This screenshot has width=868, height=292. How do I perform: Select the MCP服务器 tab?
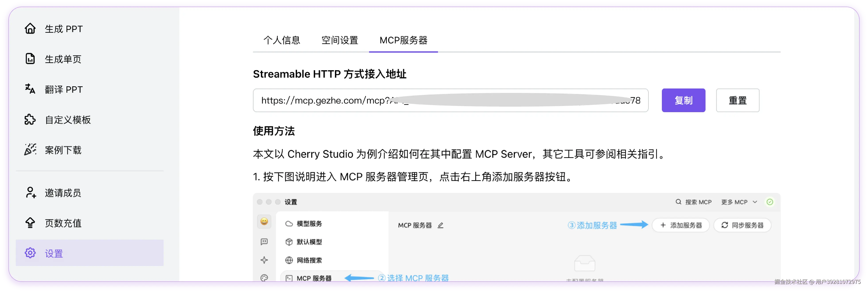[403, 40]
